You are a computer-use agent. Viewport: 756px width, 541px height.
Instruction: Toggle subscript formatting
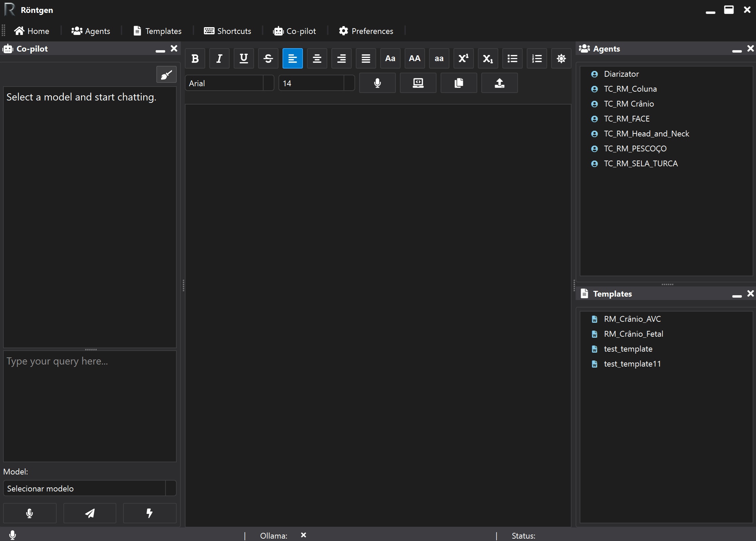click(x=488, y=58)
